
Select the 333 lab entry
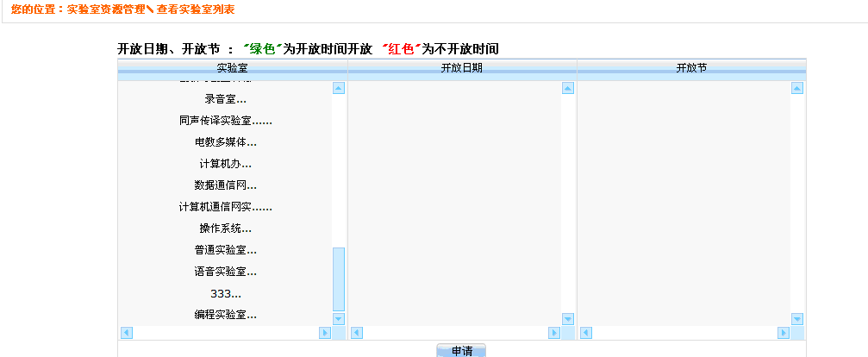(x=225, y=293)
